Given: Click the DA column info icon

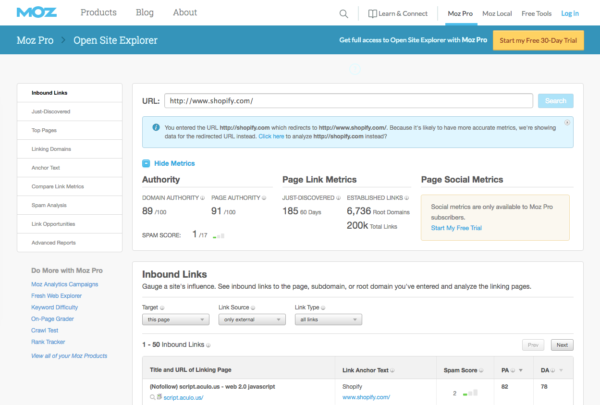Looking at the screenshot, I should [x=553, y=370].
